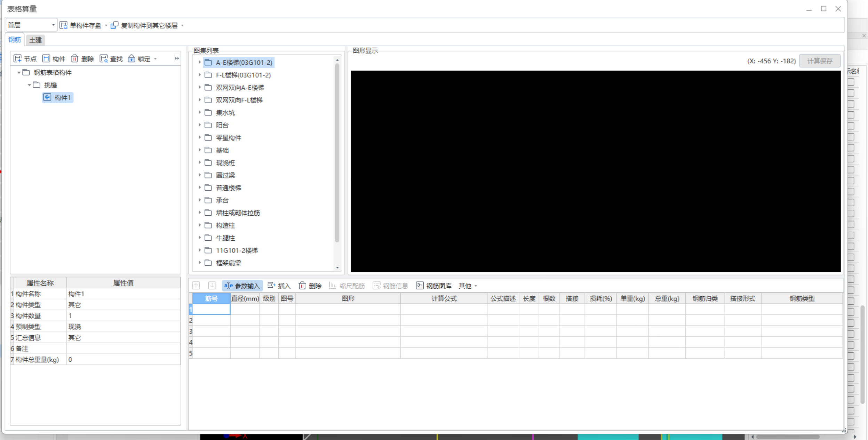Select the 双网双向F-L楼梯 tree item

(239, 100)
